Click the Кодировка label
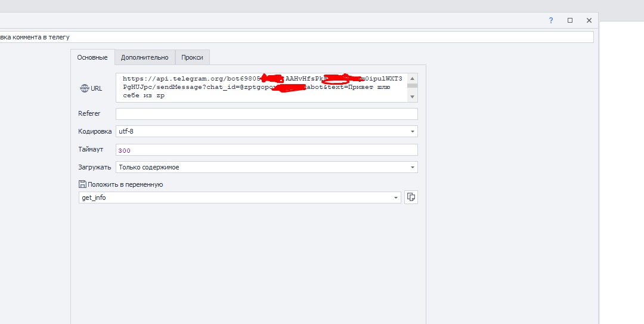Image resolution: width=644 pixels, height=324 pixels. point(95,132)
